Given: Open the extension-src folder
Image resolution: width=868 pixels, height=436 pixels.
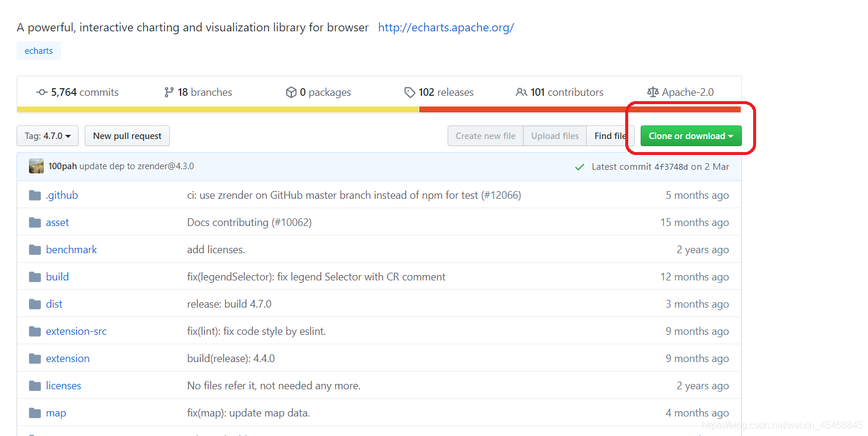Looking at the screenshot, I should [x=76, y=331].
